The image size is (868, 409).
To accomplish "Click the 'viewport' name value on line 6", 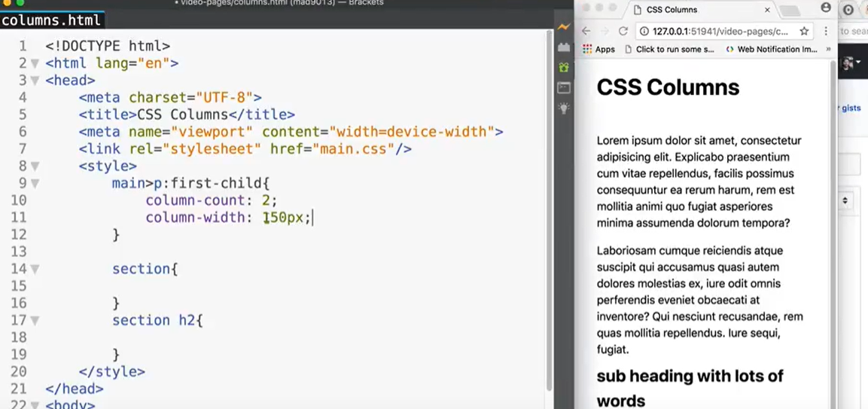I will point(212,132).
